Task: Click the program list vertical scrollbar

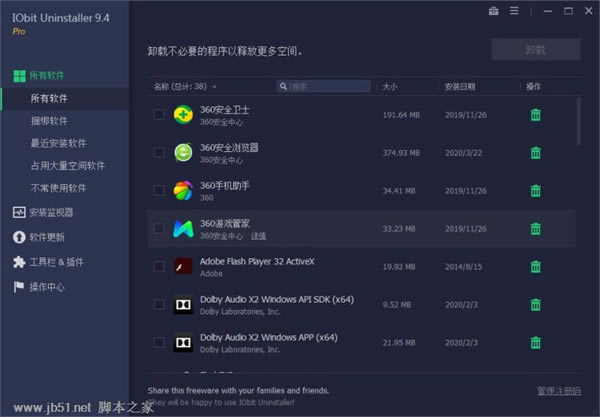Action: tap(579, 121)
